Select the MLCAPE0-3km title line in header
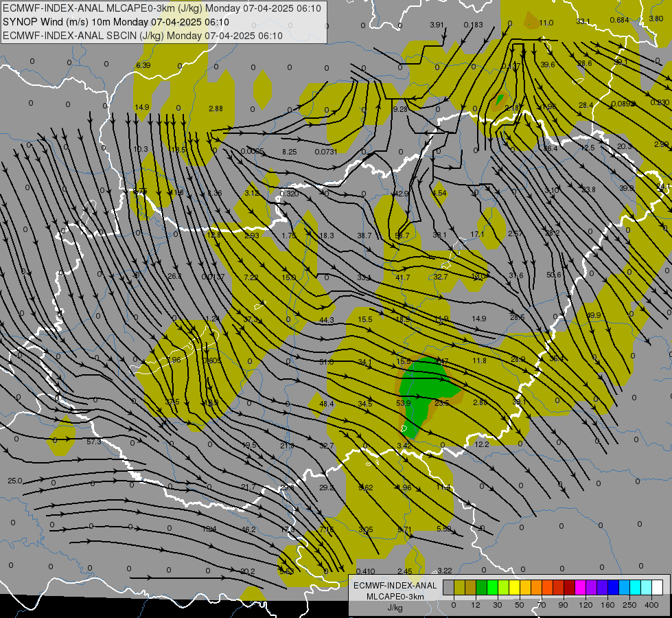672x618 pixels. tap(161, 8)
